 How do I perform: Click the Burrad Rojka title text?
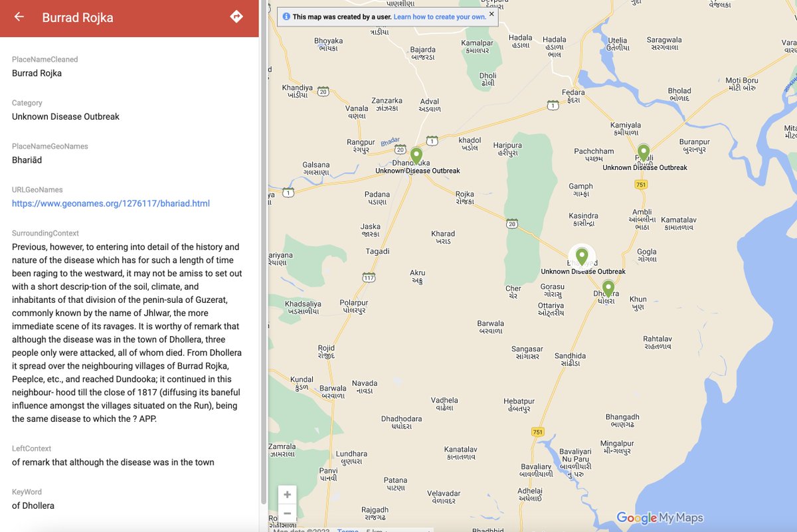pos(78,17)
